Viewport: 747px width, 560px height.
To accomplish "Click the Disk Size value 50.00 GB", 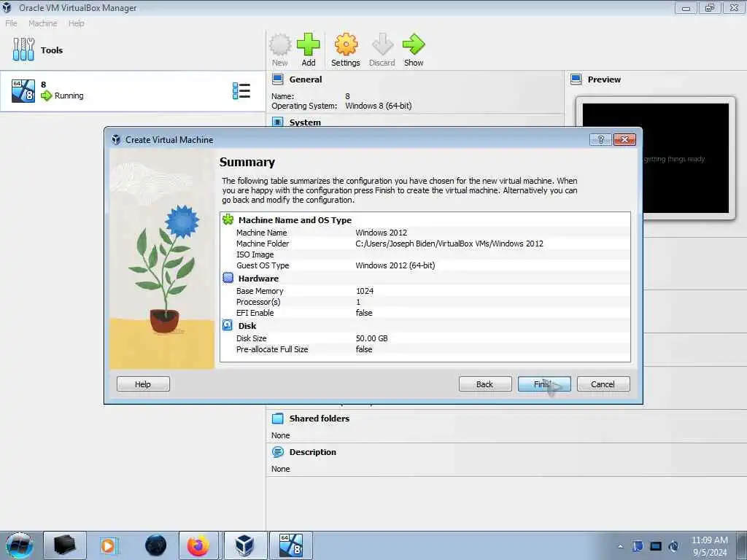I will coord(371,338).
